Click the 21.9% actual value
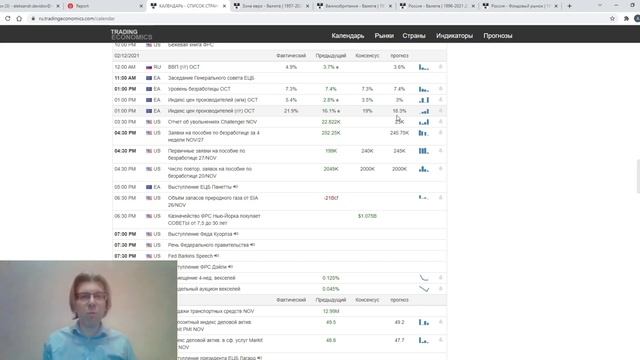Screen dimensions: 640x360 291,111
